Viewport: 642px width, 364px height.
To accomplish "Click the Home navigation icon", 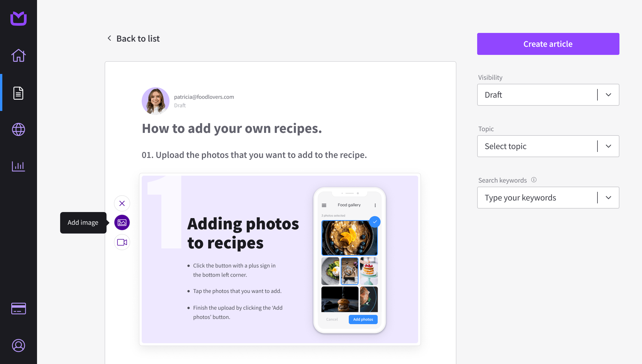I will [19, 55].
